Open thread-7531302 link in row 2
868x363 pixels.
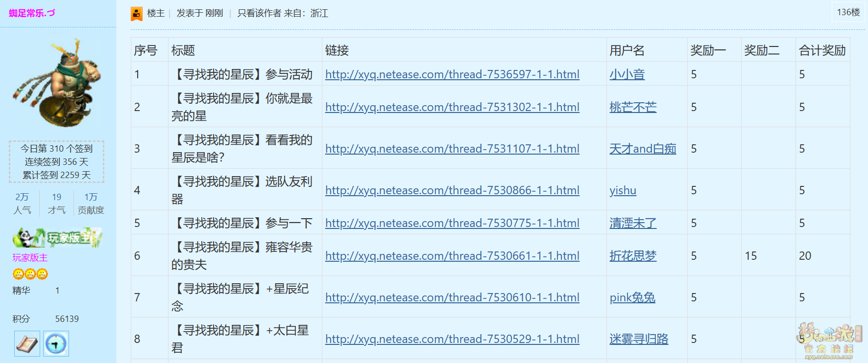pyautogui.click(x=452, y=107)
